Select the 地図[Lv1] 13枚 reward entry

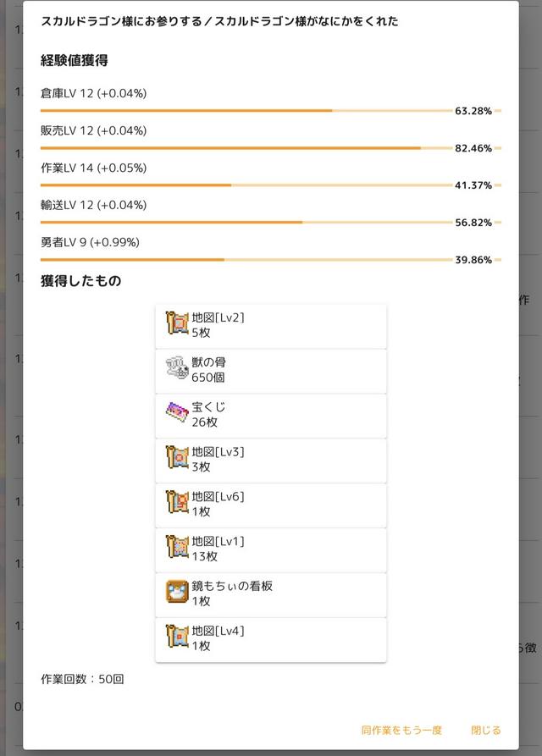[271, 549]
